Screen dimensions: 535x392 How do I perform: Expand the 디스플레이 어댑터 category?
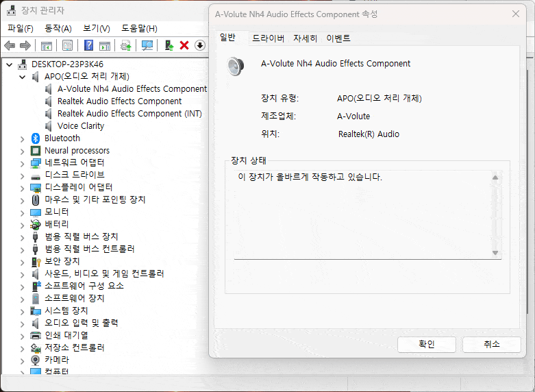pos(23,187)
